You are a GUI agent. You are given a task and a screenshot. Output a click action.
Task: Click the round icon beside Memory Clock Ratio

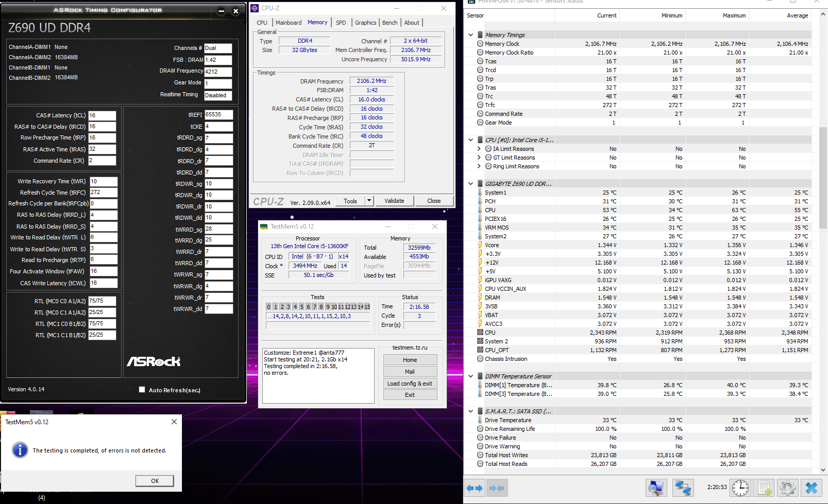coord(480,53)
